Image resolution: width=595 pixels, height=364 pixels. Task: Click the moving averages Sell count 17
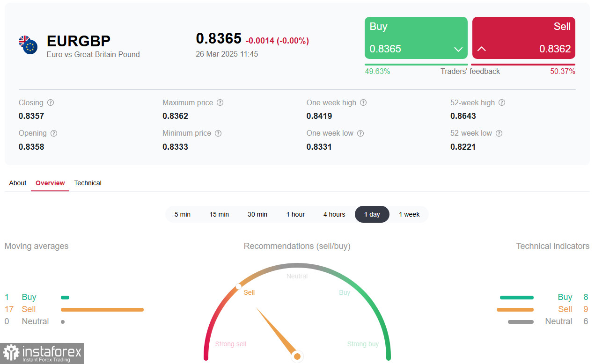click(x=9, y=309)
